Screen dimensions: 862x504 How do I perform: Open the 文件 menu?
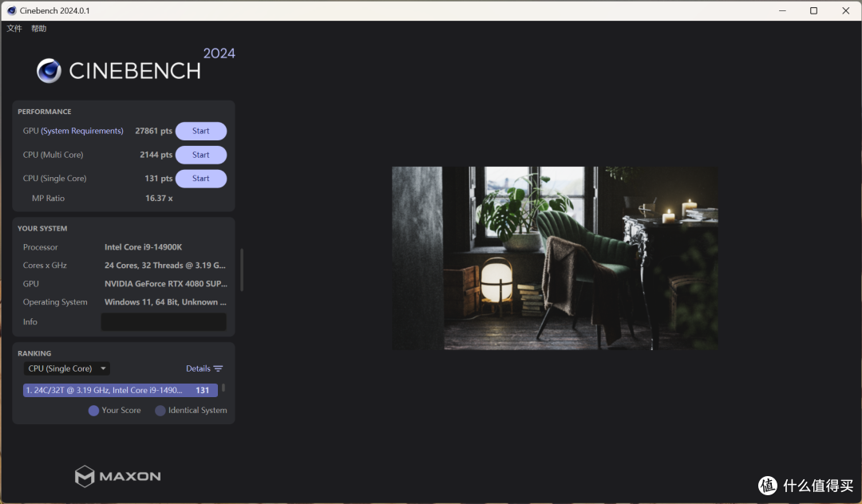[x=14, y=29]
